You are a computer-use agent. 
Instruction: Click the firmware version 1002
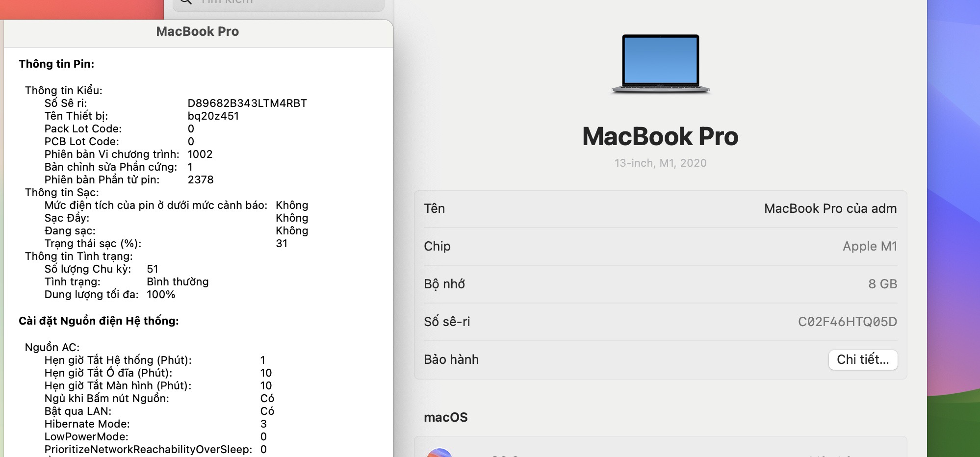(200, 154)
